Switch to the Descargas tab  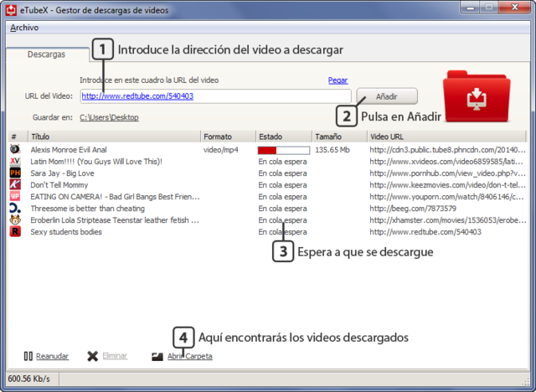coord(47,54)
